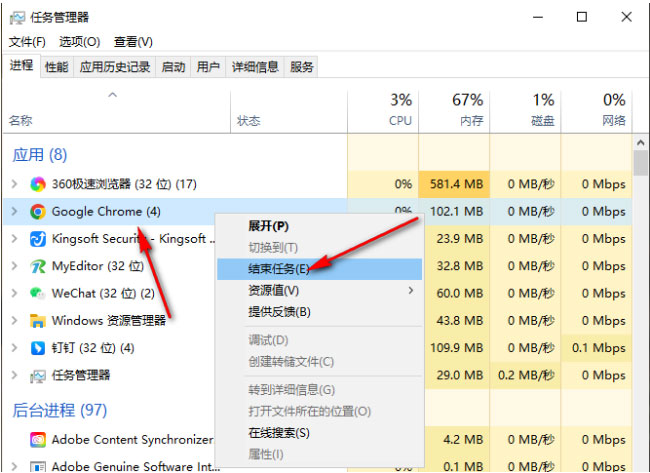Click the scrollbar up arrow
Viewport: 650px width, 473px height.
(x=641, y=143)
